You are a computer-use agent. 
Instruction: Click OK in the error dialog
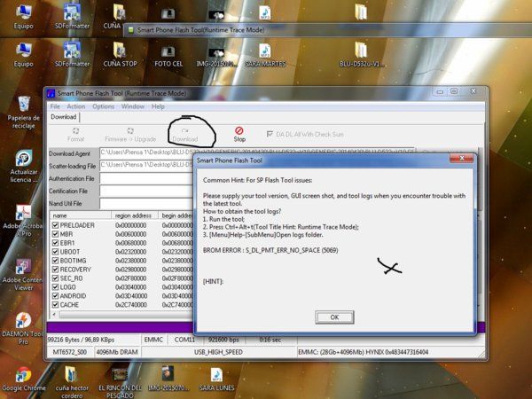pos(334,317)
